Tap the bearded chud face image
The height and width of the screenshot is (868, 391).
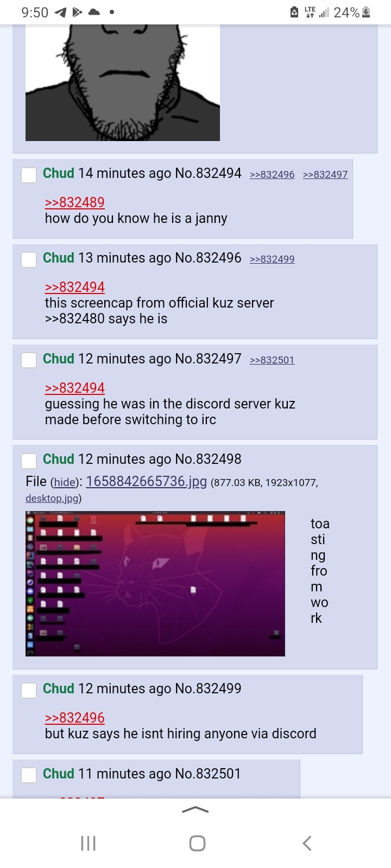click(123, 82)
